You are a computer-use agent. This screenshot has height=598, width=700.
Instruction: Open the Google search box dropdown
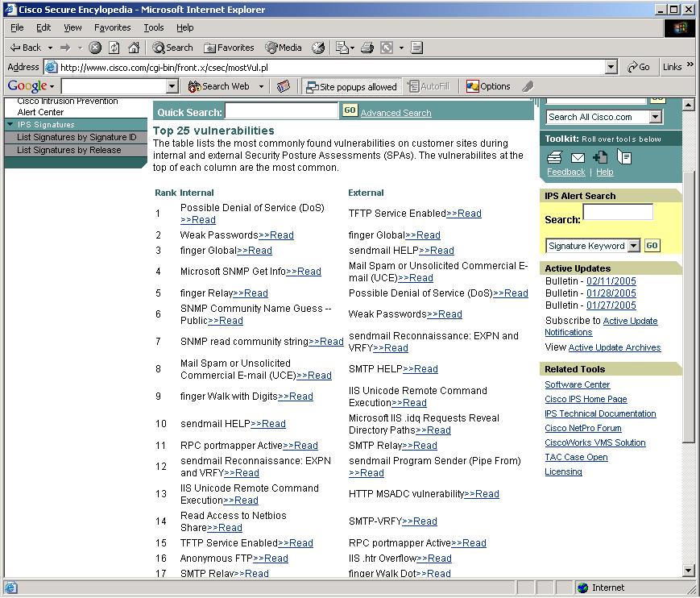pyautogui.click(x=172, y=86)
